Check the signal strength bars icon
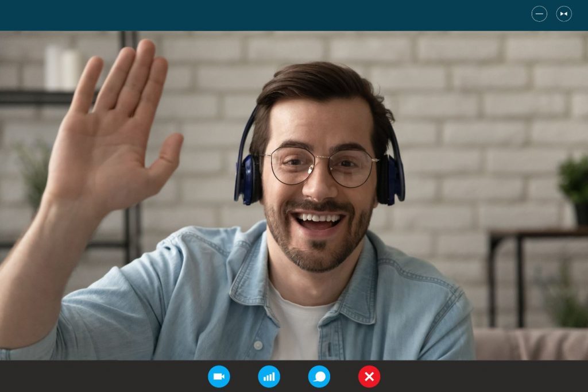The height and width of the screenshot is (392, 588). coord(269,376)
